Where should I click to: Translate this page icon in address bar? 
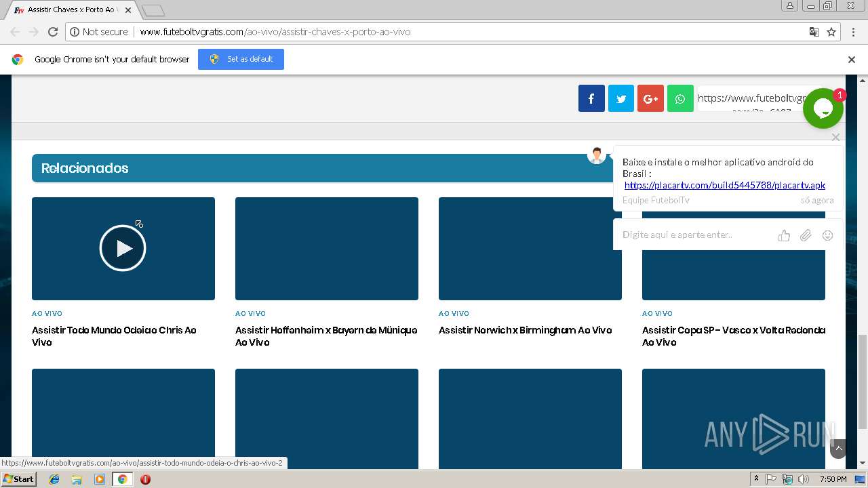814,32
